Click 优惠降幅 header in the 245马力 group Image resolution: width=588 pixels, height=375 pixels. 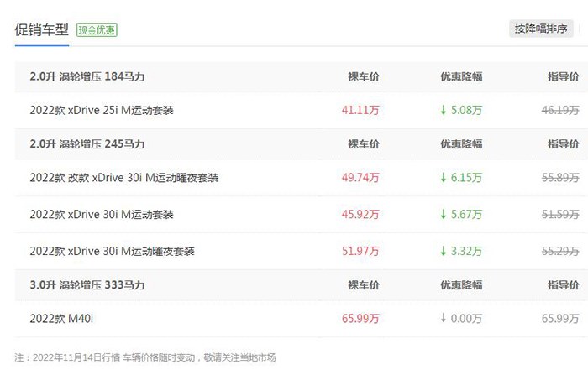(461, 144)
